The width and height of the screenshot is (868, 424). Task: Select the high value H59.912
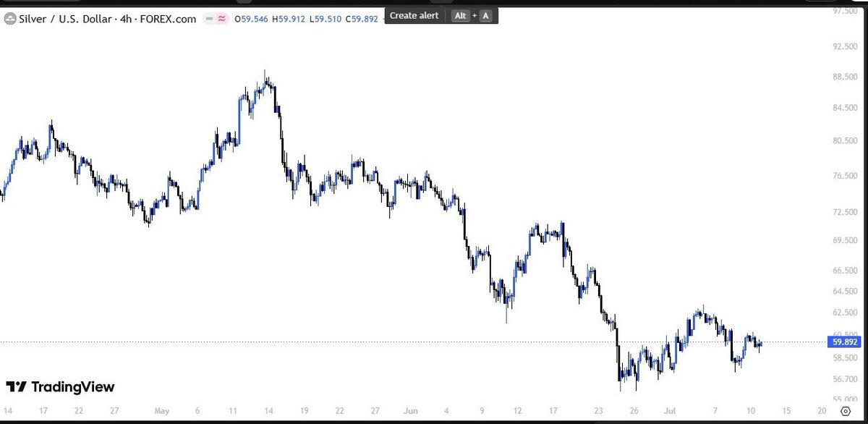pos(289,19)
